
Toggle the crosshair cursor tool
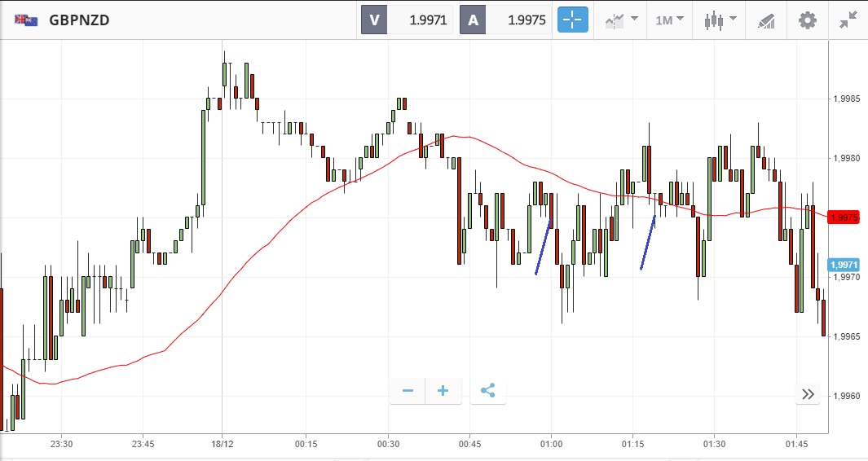(573, 20)
